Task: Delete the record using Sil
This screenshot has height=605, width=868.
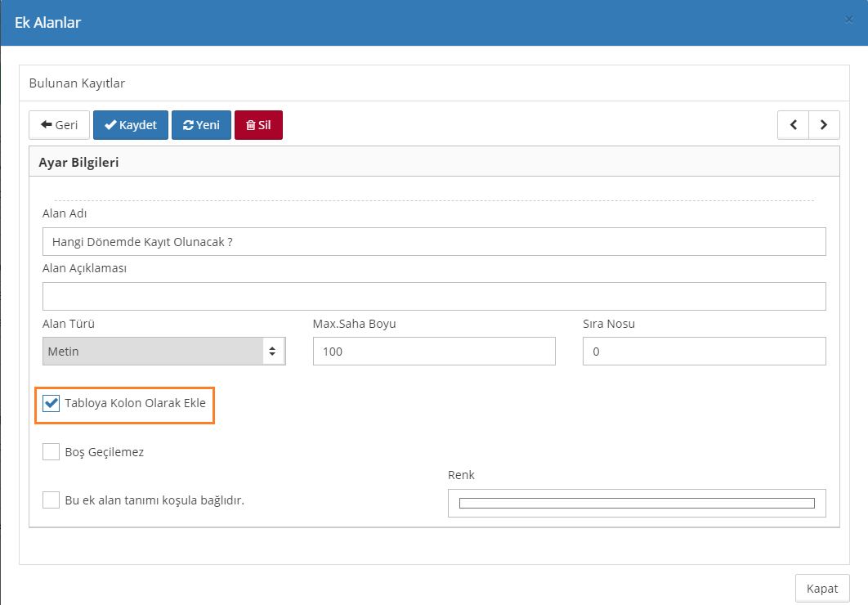Action: (258, 125)
